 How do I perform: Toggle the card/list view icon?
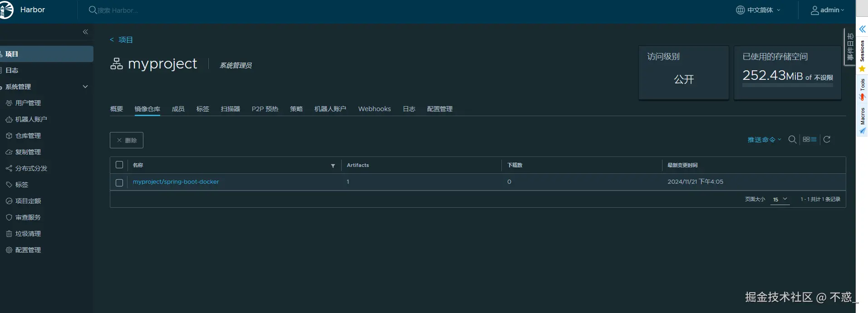tap(809, 139)
